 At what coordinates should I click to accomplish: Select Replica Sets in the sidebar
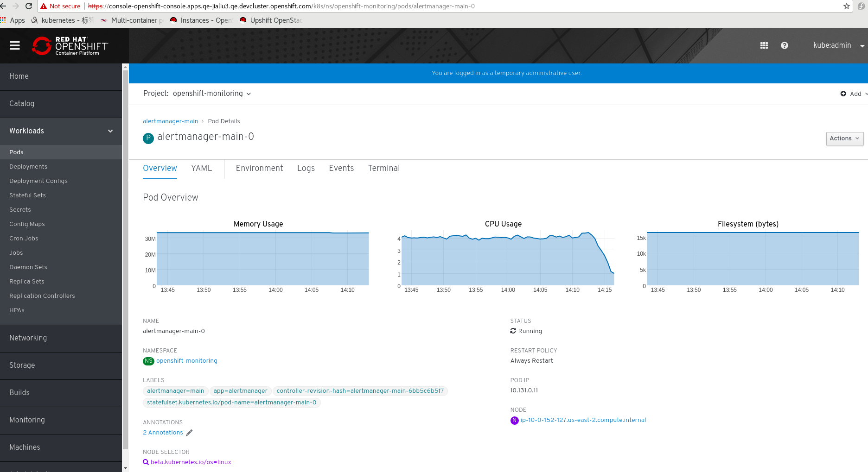(61, 281)
